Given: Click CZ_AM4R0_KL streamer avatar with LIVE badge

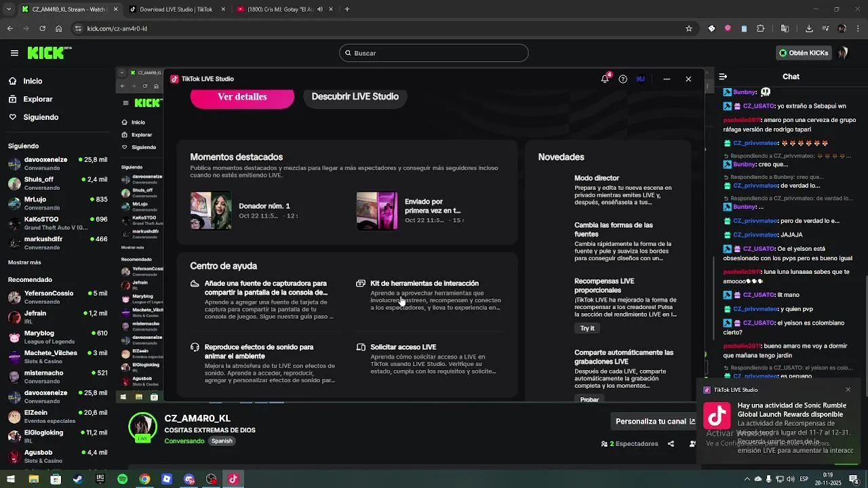Looking at the screenshot, I should (x=142, y=428).
